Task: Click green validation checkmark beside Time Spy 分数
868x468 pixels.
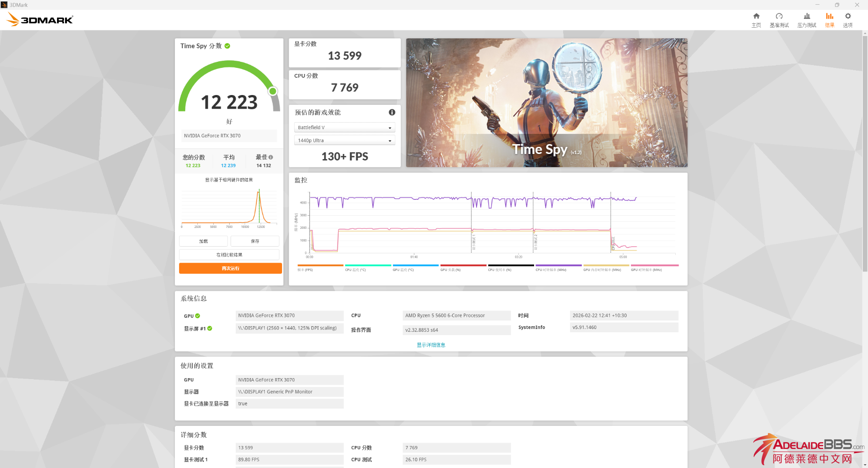Action: [x=227, y=46]
